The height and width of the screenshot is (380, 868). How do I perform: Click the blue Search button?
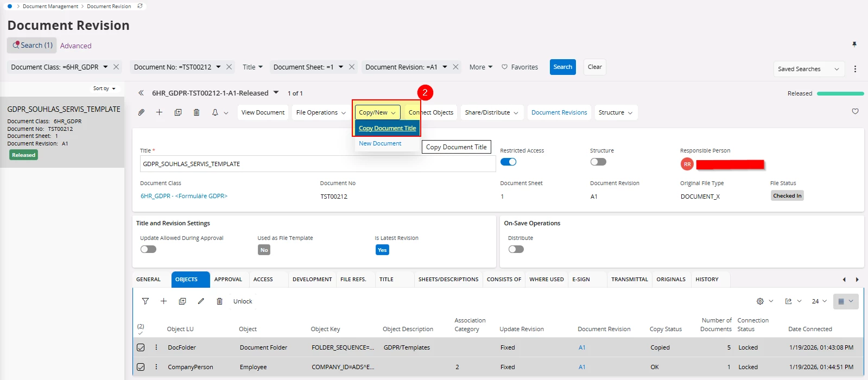pyautogui.click(x=562, y=67)
